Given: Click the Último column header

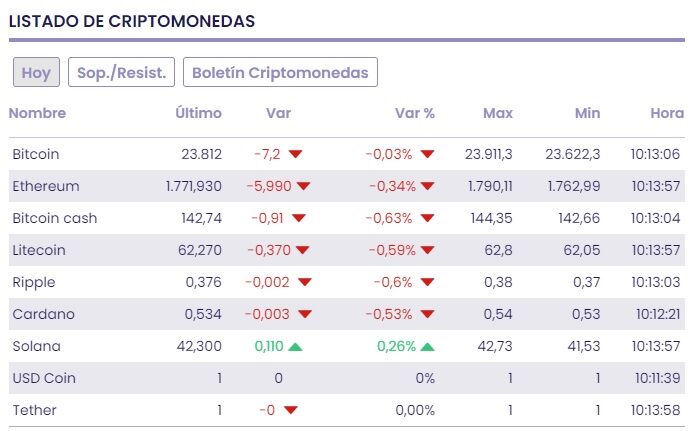Looking at the screenshot, I should pos(198,113).
